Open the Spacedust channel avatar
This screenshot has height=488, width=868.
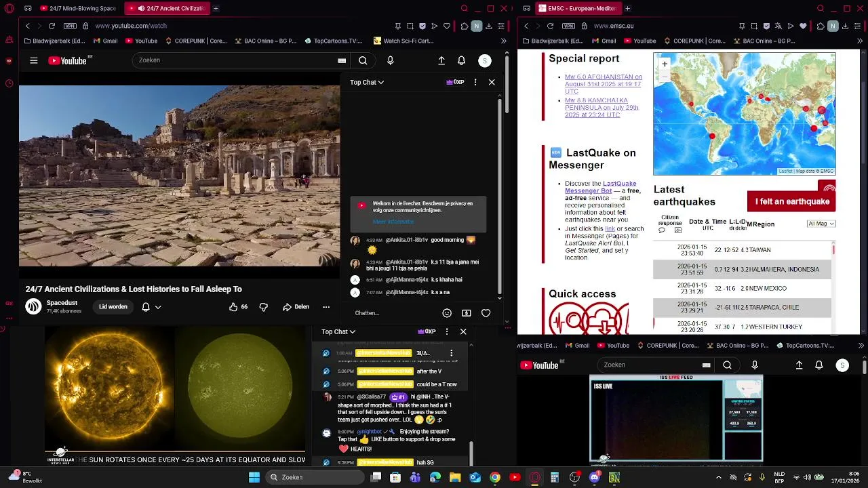point(33,306)
